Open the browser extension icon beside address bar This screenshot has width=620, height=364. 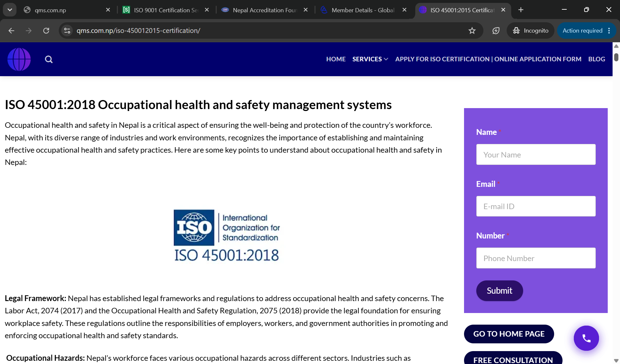point(496,31)
